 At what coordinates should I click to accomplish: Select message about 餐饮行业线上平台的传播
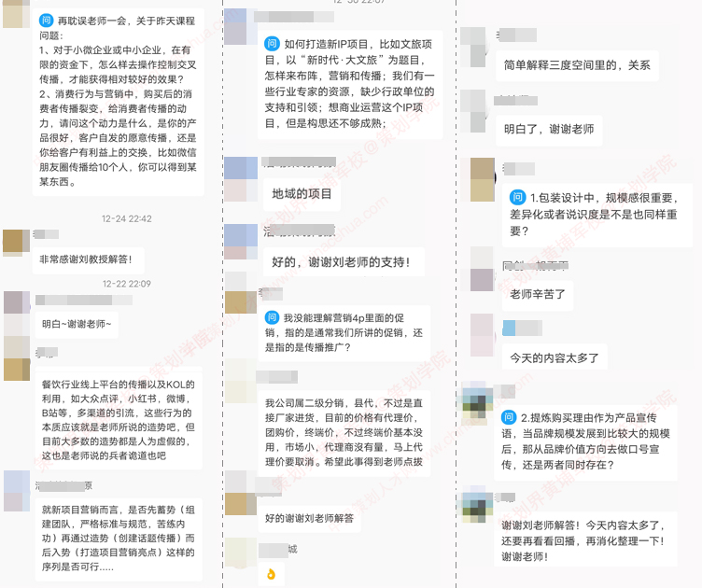pyautogui.click(x=119, y=419)
